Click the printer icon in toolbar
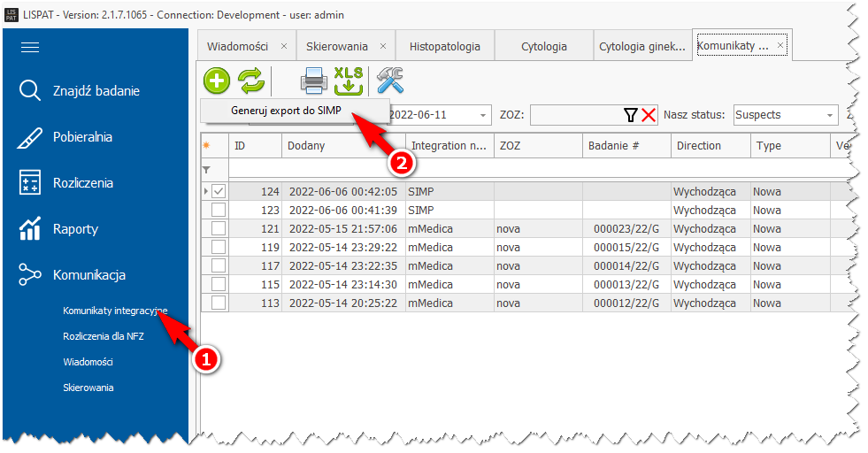868x453 pixels. (x=314, y=81)
